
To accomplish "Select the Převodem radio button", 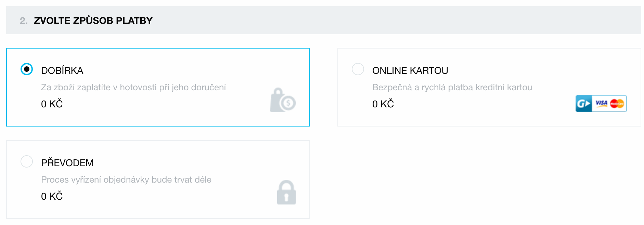I will point(27,161).
